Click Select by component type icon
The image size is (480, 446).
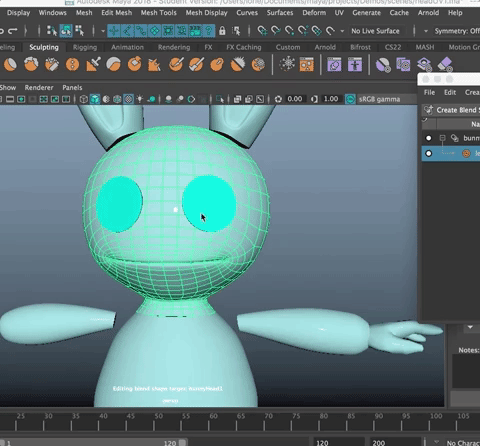tap(79, 31)
